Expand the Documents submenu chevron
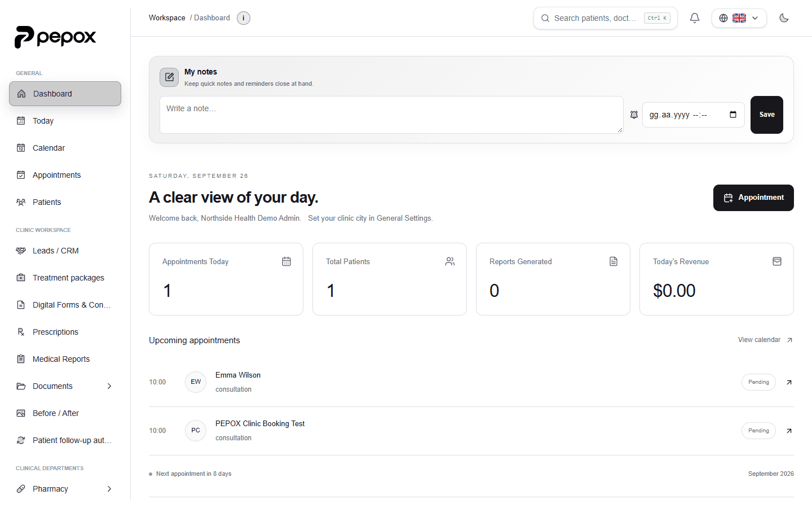 tap(109, 386)
